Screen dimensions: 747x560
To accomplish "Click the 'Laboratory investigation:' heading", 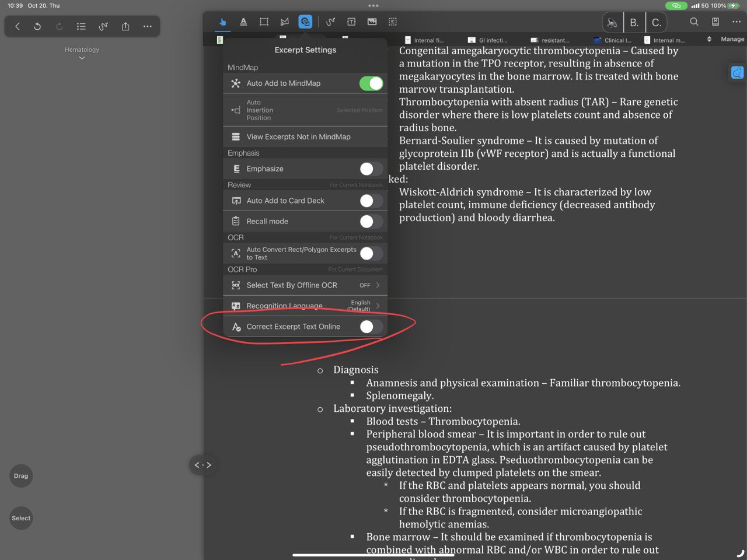I will tap(392, 408).
